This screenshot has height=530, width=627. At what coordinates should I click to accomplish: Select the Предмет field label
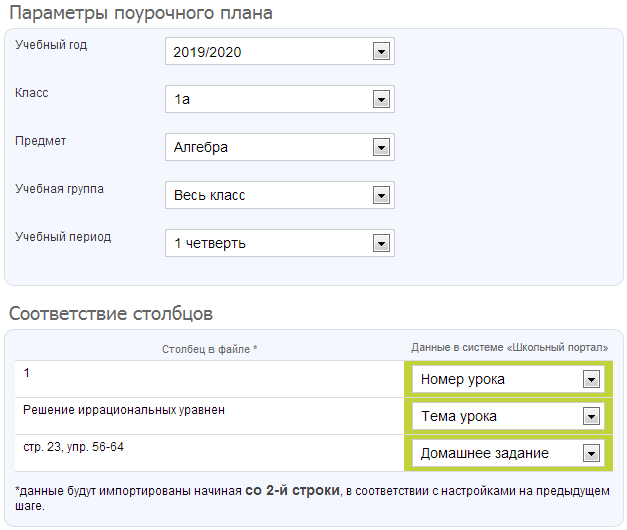(41, 141)
